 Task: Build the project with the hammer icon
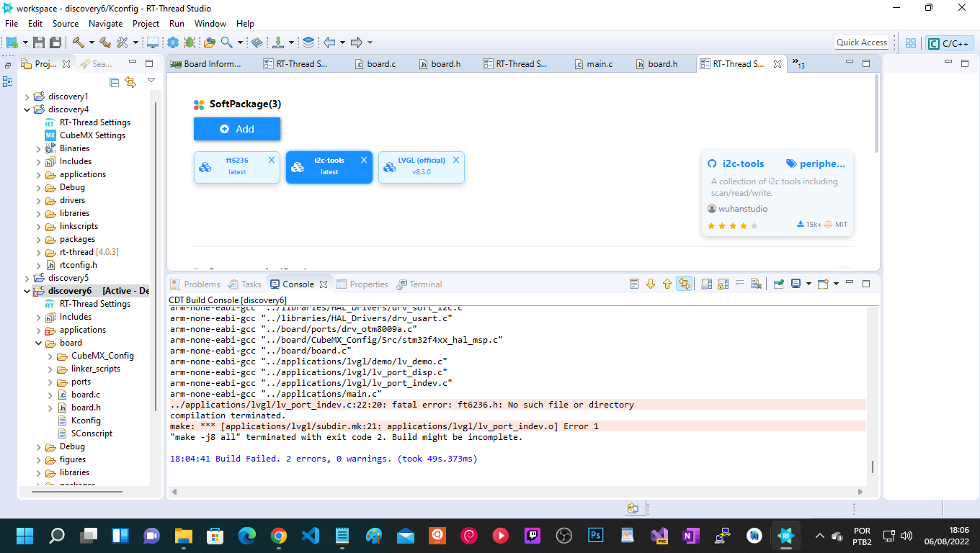tap(77, 43)
